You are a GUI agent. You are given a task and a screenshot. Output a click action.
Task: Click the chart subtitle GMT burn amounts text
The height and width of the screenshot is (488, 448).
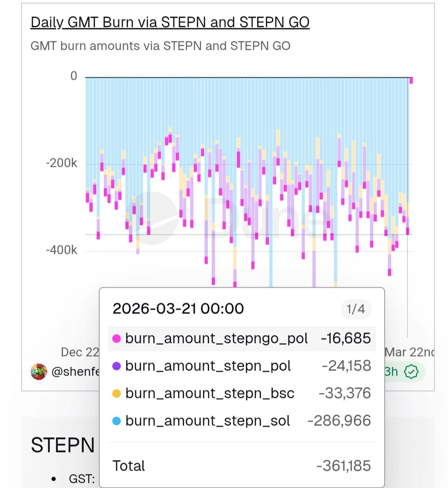(x=160, y=46)
